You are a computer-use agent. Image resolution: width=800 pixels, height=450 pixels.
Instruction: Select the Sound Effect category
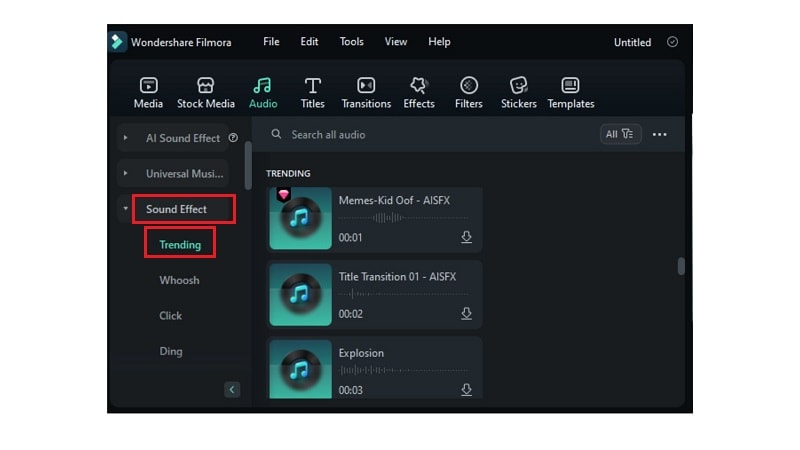pos(177,209)
